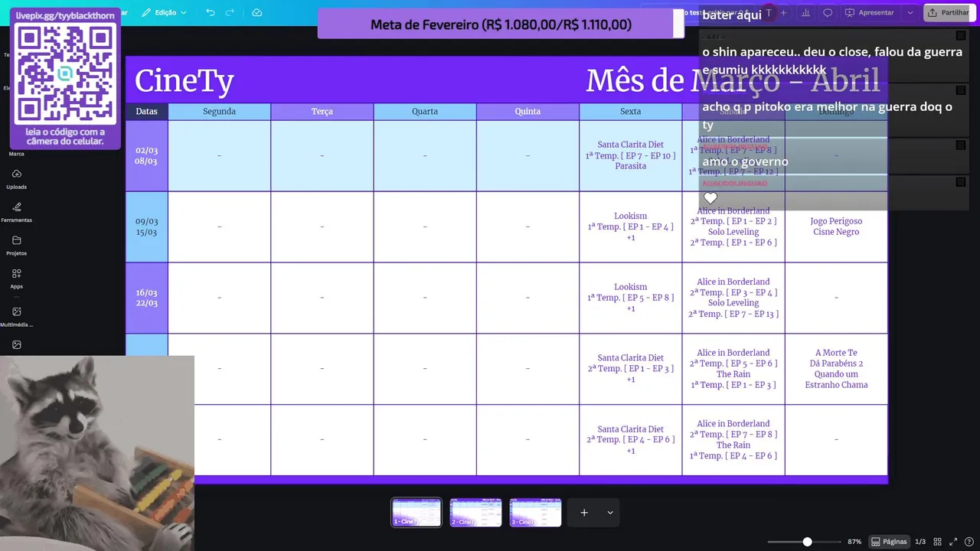Select page thumbnail 2 - CineTy
The width and height of the screenshot is (980, 551).
pos(475,513)
